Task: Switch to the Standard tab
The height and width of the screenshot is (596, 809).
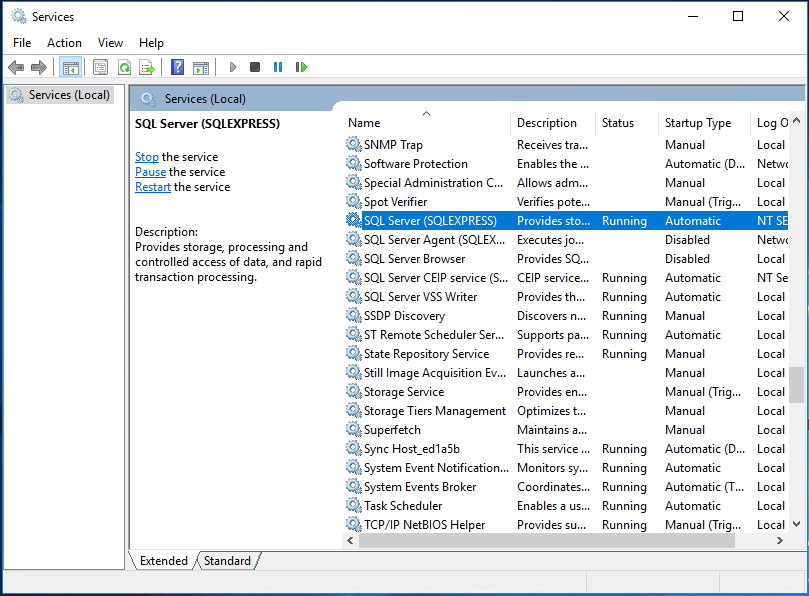Action: click(227, 561)
